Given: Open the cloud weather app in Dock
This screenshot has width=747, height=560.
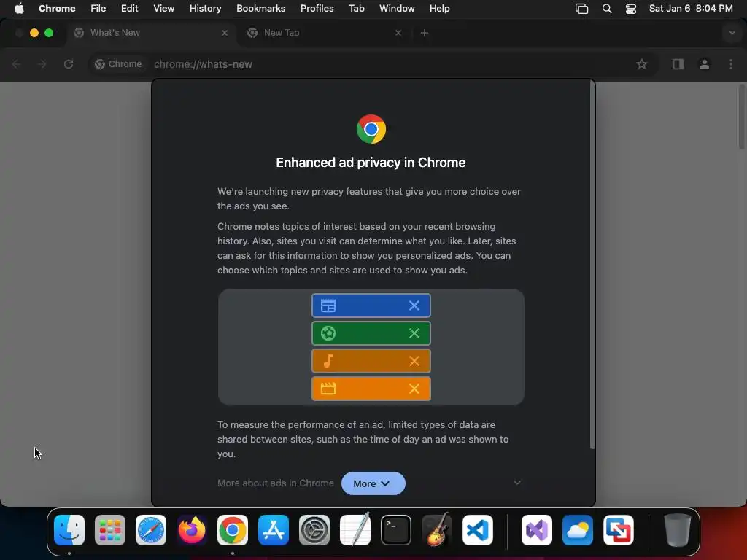Looking at the screenshot, I should click(x=578, y=530).
